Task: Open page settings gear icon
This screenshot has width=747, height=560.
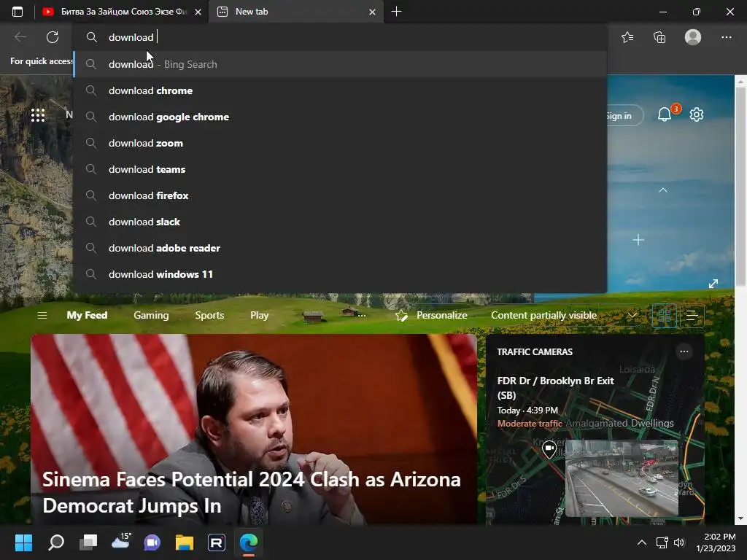Action: 697,114
